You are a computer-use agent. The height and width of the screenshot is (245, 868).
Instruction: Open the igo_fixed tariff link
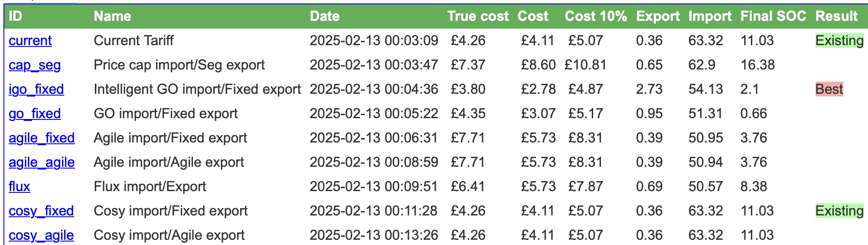click(36, 89)
